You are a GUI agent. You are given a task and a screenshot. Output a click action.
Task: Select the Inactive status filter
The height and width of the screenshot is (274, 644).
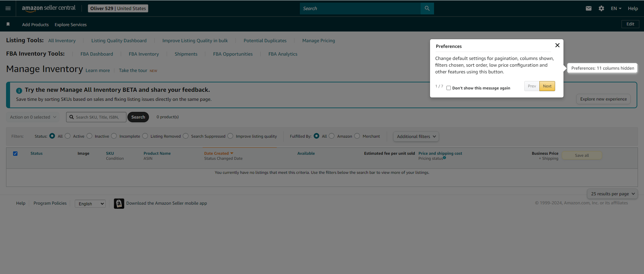coord(89,136)
